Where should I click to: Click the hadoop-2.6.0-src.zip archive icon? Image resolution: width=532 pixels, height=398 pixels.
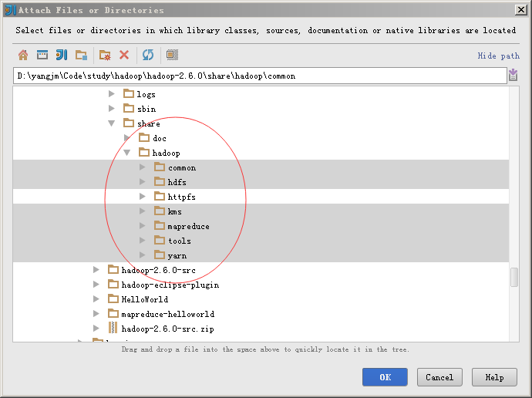[113, 328]
